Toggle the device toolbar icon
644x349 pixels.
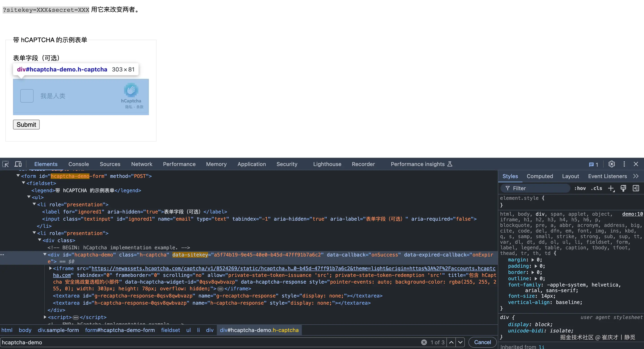click(x=18, y=164)
